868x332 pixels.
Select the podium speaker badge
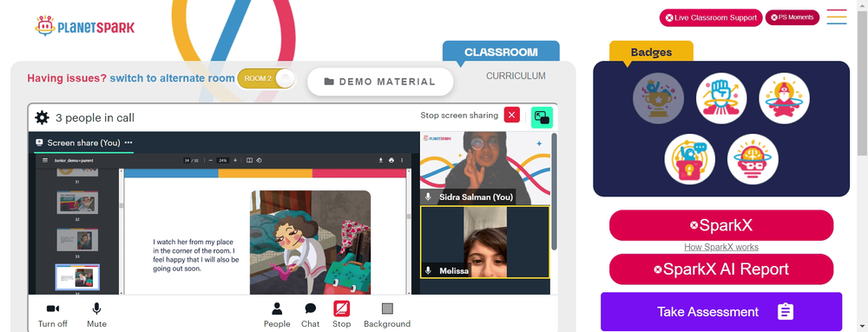pos(690,159)
